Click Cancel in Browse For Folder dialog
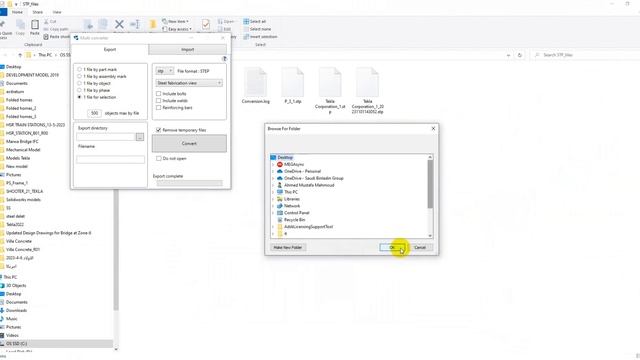Screen dimensions: 640x360 tap(420, 247)
